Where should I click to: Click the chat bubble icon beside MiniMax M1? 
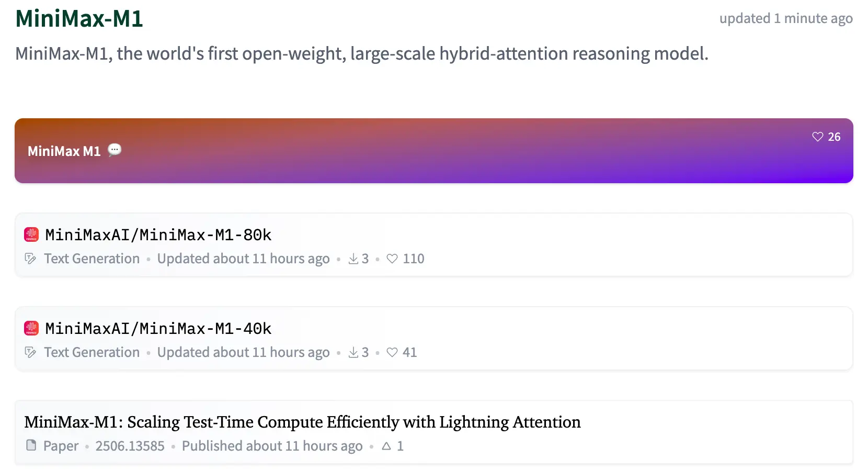click(115, 150)
